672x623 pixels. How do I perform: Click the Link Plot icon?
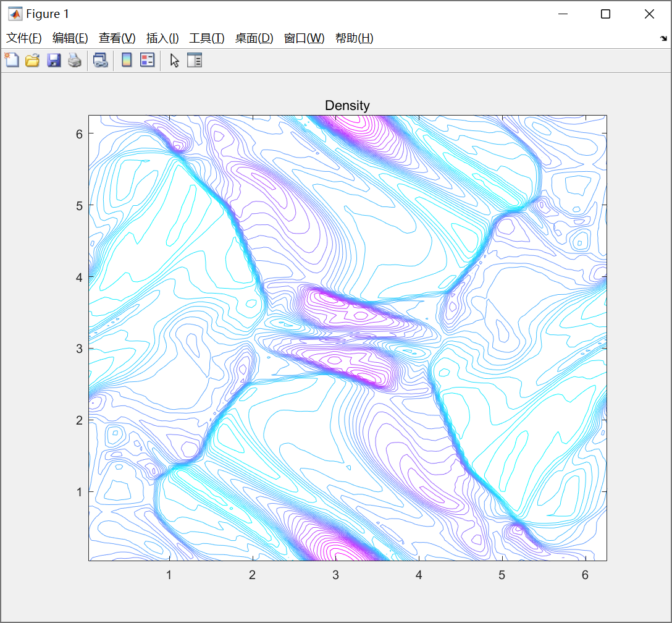[100, 60]
